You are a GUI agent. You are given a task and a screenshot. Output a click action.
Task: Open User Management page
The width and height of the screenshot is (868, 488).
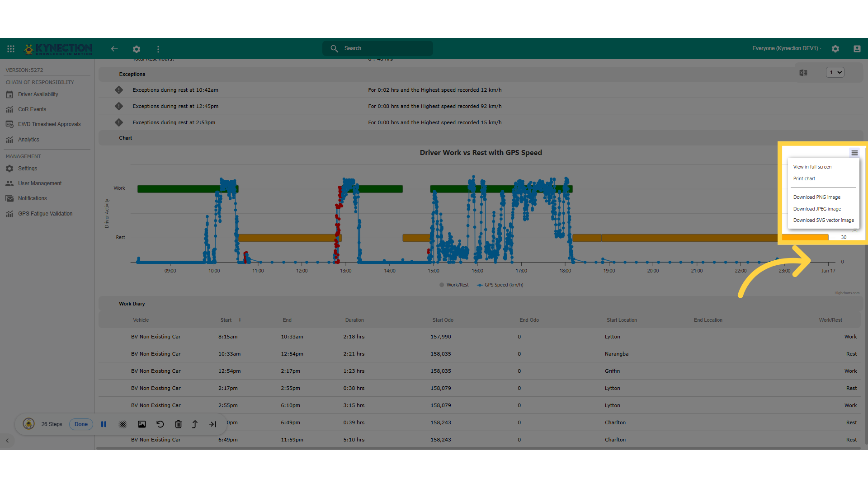coord(40,183)
